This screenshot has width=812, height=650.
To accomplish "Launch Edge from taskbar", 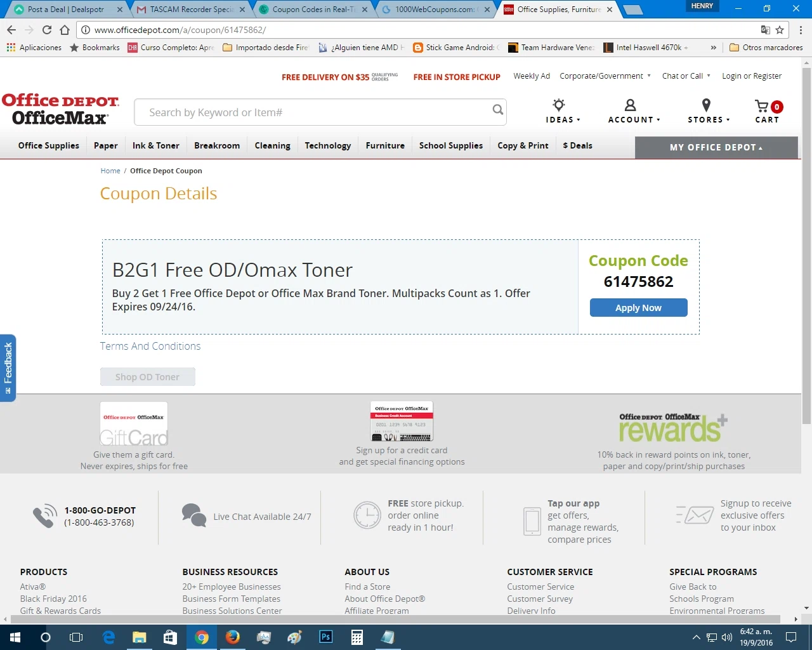I will [x=108, y=637].
